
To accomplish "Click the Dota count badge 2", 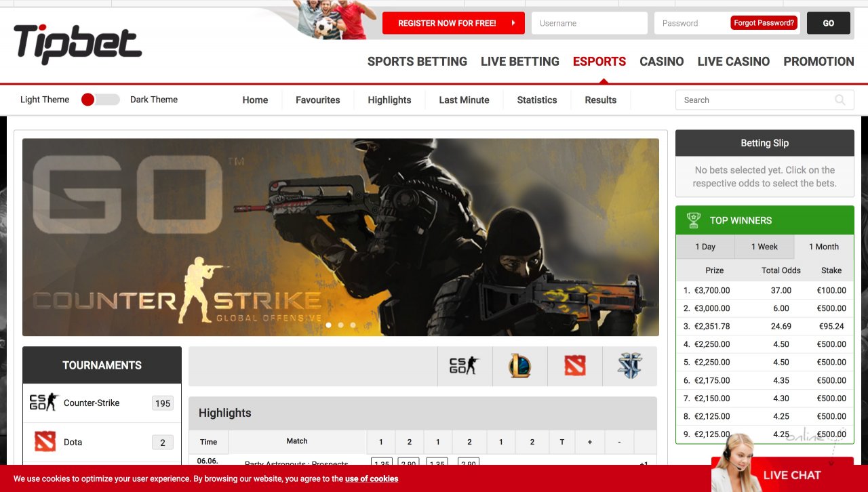I will [163, 443].
